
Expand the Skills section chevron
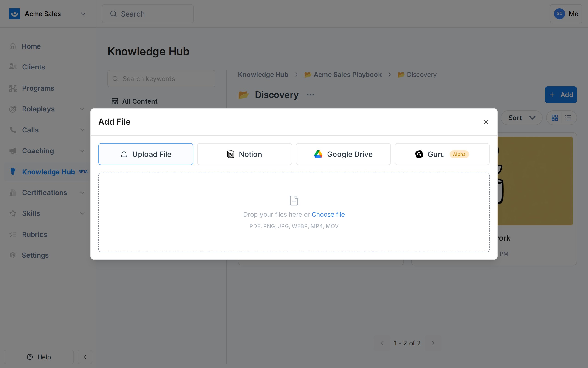82,213
